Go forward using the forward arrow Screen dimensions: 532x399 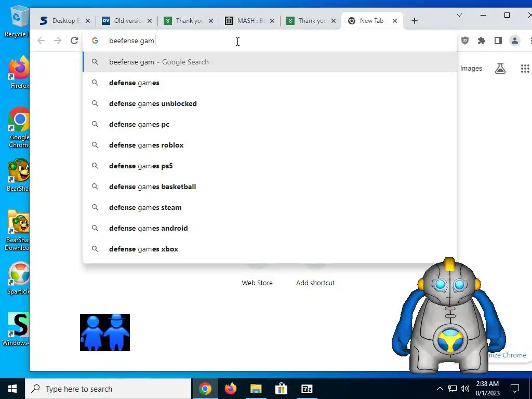58,41
